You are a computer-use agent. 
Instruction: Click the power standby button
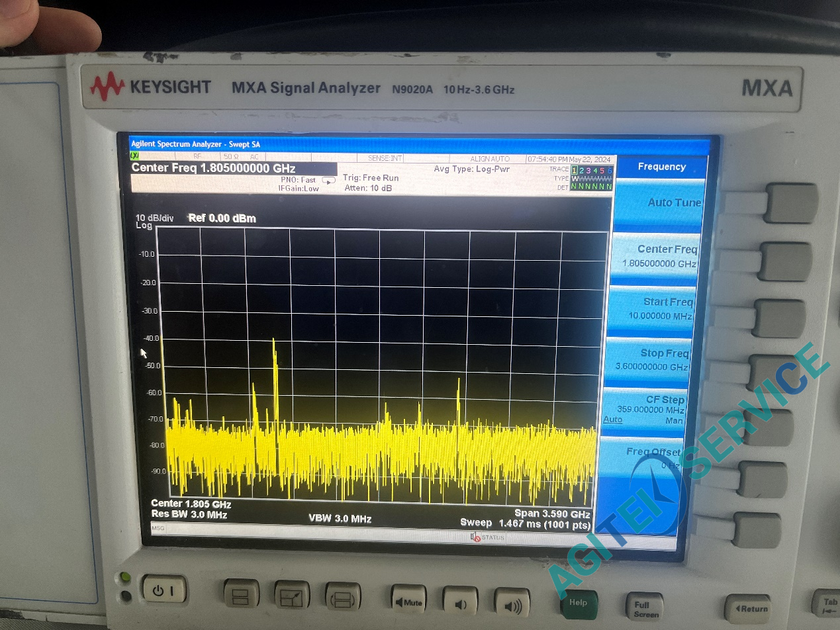click(x=164, y=590)
